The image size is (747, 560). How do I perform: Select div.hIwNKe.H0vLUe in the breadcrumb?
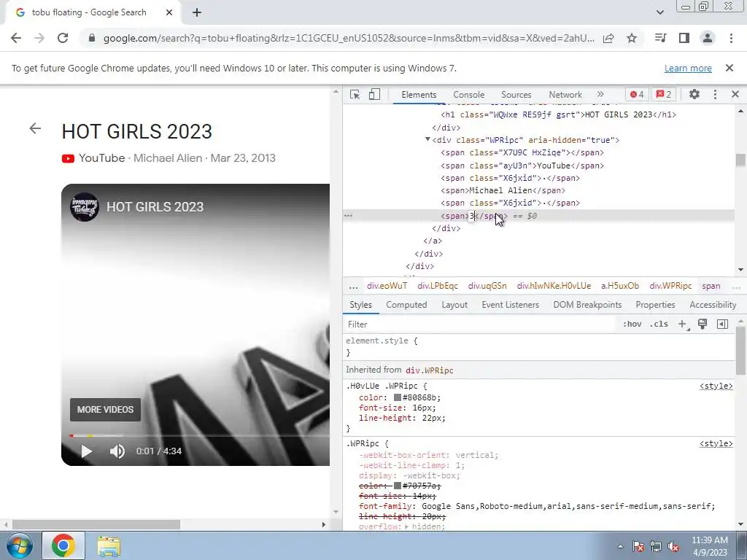[x=554, y=286]
